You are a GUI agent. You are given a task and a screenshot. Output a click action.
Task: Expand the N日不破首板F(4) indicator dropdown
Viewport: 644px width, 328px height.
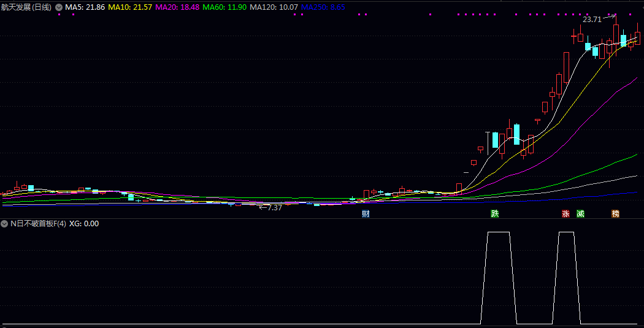coord(4,224)
